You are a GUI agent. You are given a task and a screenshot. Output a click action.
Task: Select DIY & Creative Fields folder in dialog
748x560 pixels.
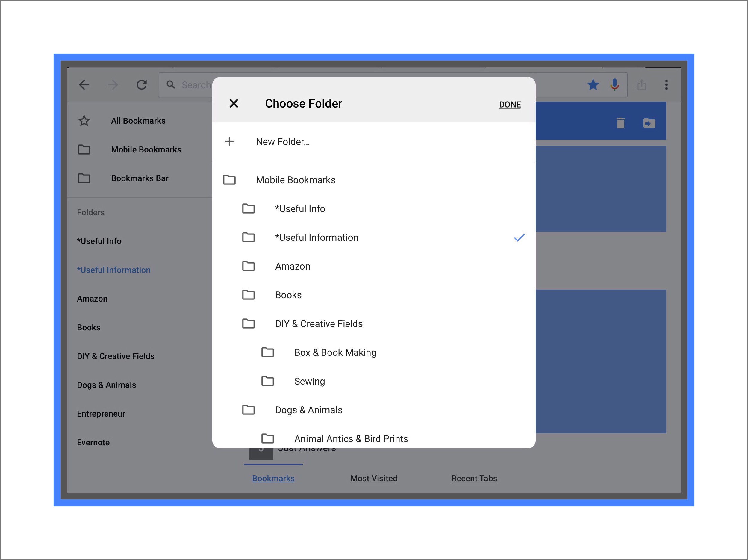click(319, 324)
